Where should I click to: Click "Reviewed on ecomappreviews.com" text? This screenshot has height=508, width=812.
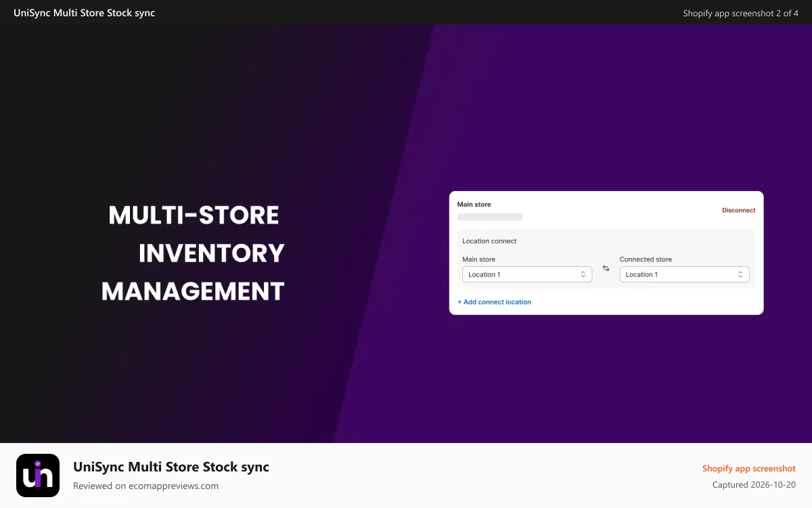point(145,486)
